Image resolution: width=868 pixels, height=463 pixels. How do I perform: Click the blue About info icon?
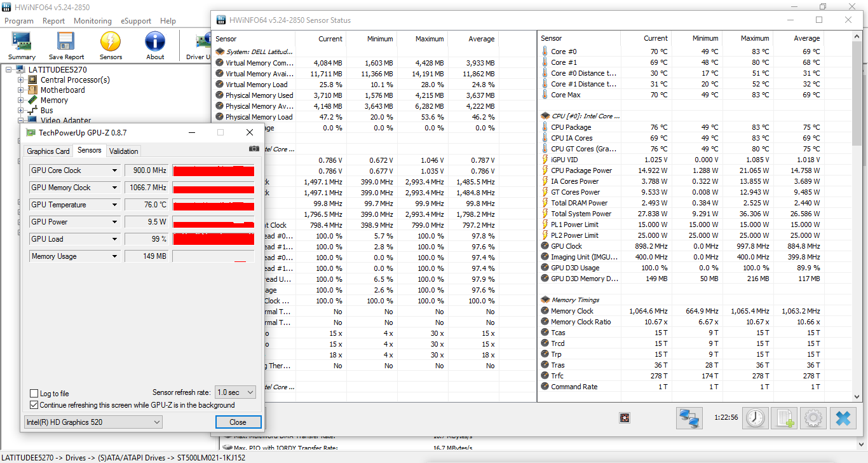[x=155, y=46]
